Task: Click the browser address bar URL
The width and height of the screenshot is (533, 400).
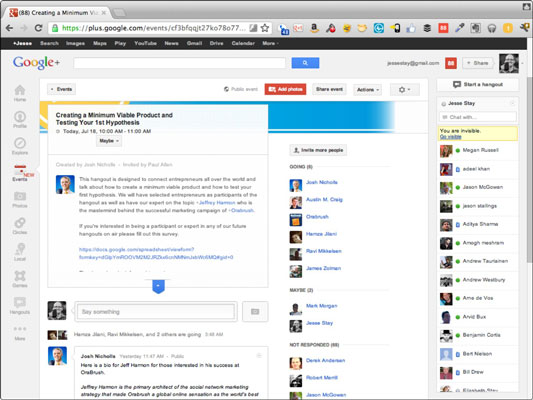Action: pos(153,28)
